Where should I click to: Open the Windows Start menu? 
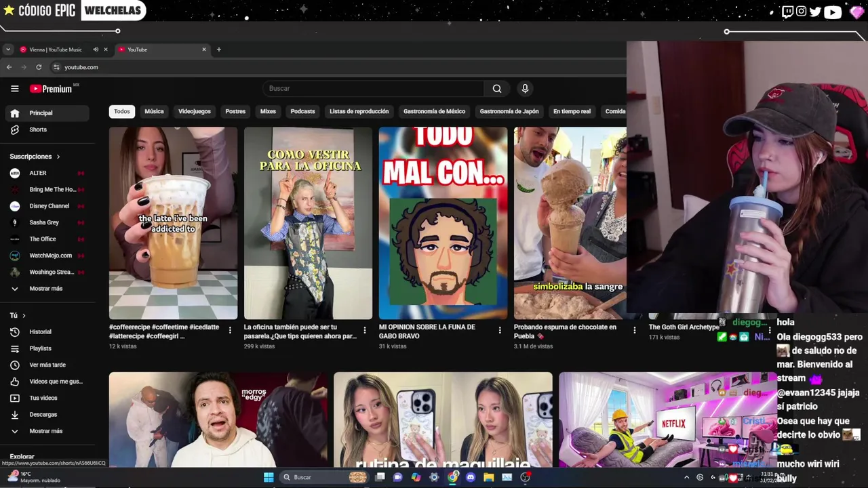[x=269, y=477]
